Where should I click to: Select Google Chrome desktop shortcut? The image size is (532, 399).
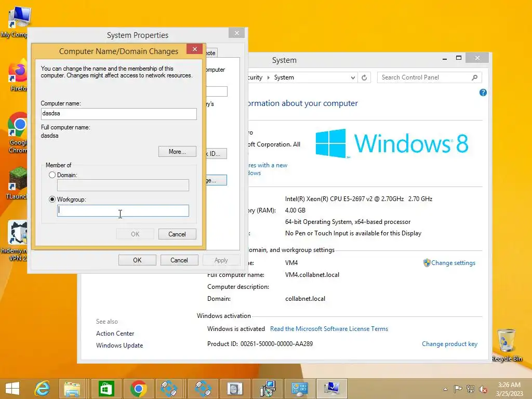[x=18, y=133]
